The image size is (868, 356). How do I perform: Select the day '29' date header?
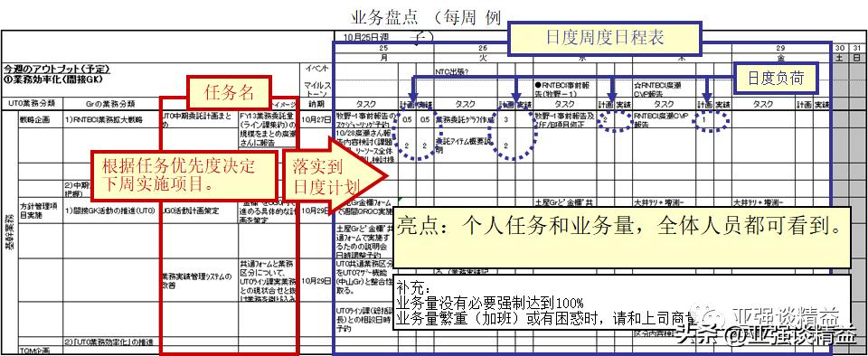pos(780,48)
